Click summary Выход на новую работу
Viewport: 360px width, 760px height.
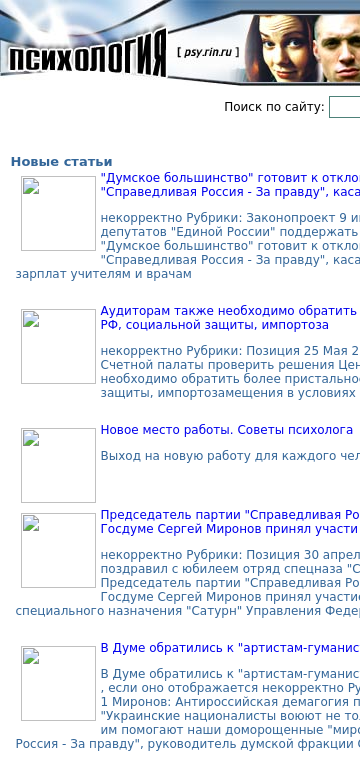click(230, 456)
